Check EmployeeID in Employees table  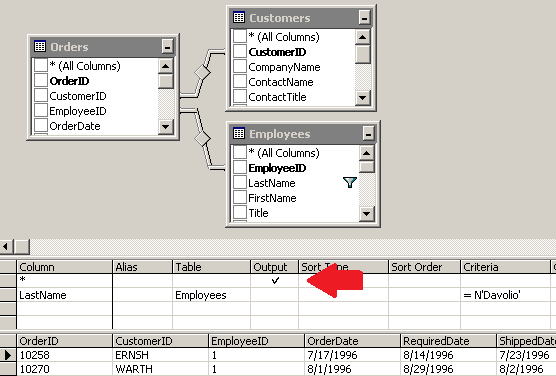coord(240,167)
